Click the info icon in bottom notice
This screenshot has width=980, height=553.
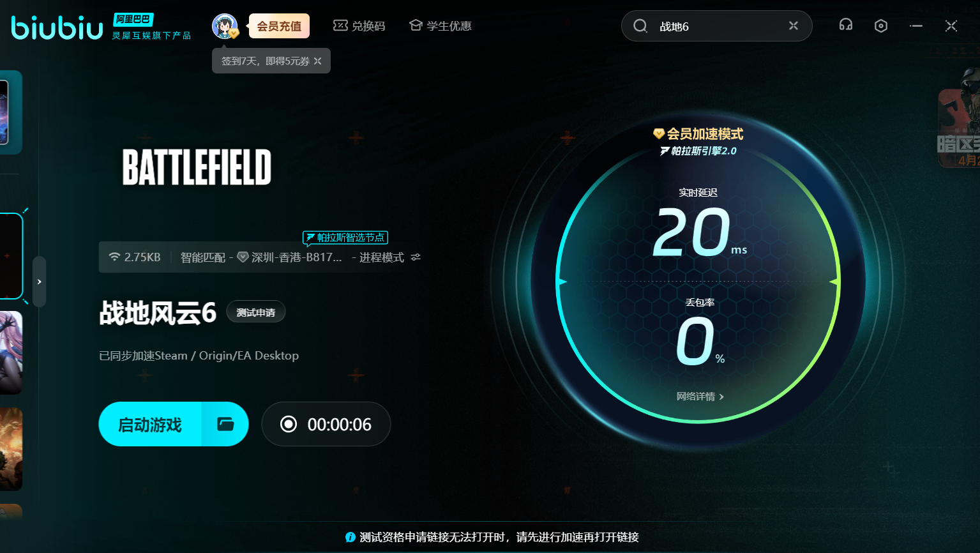click(350, 537)
